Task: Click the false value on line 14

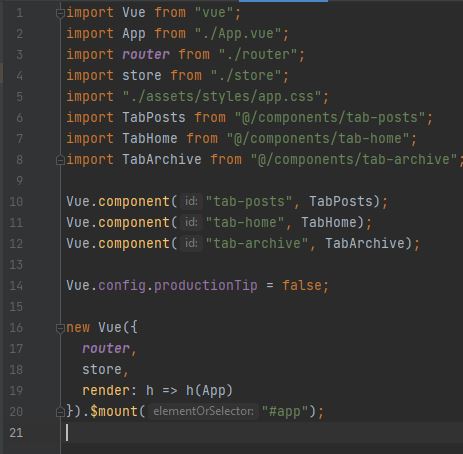Action: pyautogui.click(x=301, y=286)
